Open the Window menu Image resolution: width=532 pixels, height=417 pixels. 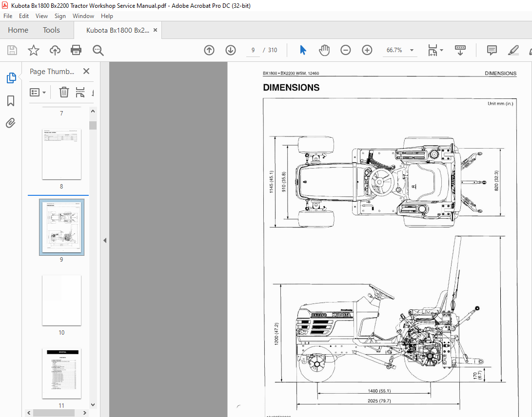83,16
